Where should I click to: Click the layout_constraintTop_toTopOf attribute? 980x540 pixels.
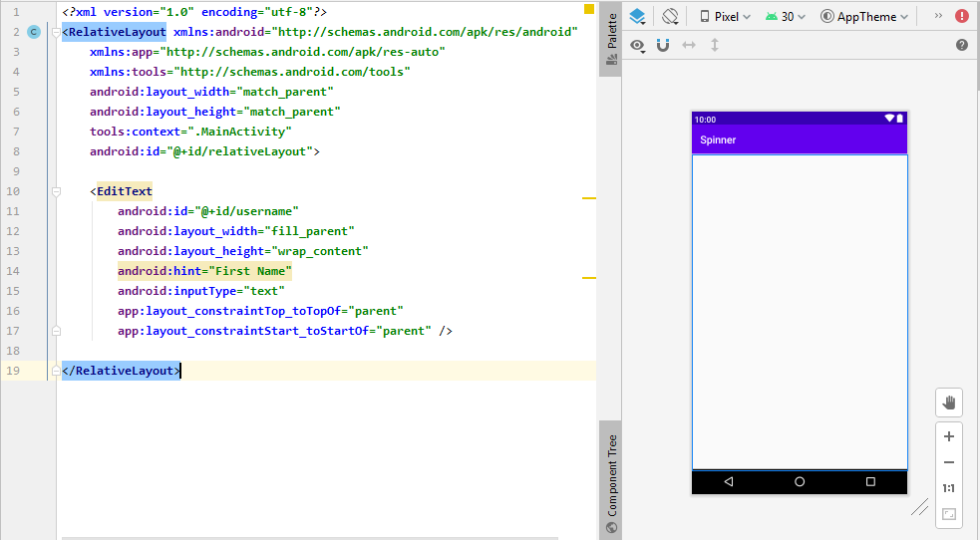260,311
